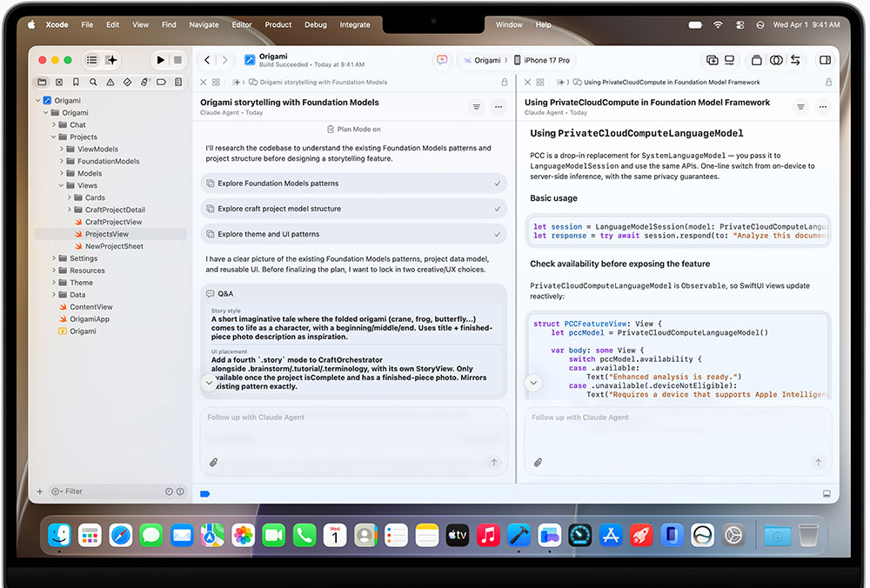Open Explore craft project model structure step
870x588 pixels.
[x=353, y=209]
